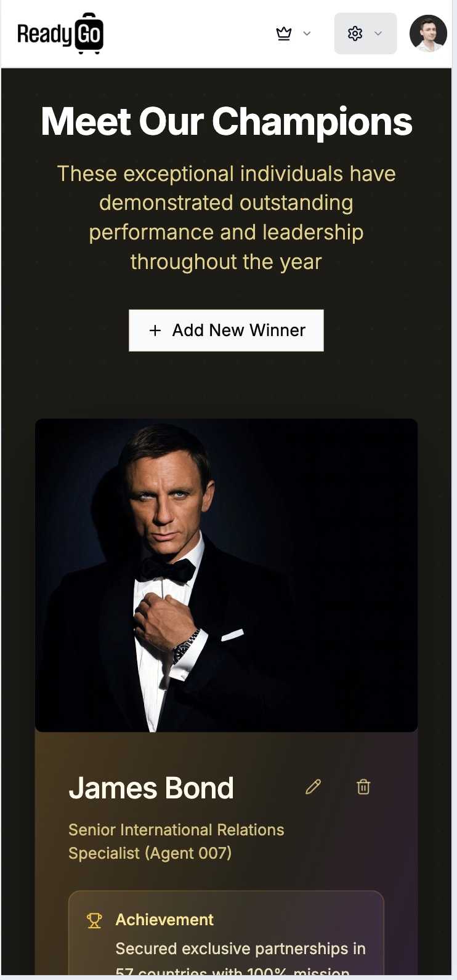Image resolution: width=457 pixels, height=980 pixels.
Task: Click the Meet Our Champions heading
Action: point(227,121)
